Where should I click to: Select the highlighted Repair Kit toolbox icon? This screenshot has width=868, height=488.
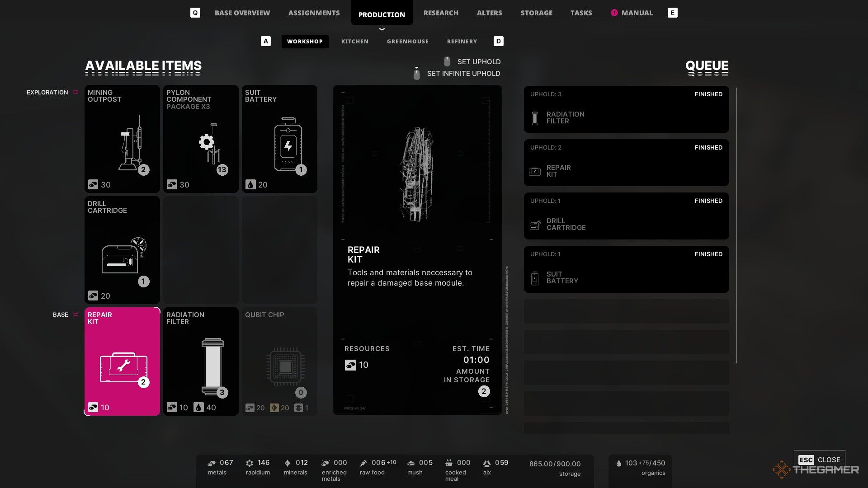tap(123, 367)
